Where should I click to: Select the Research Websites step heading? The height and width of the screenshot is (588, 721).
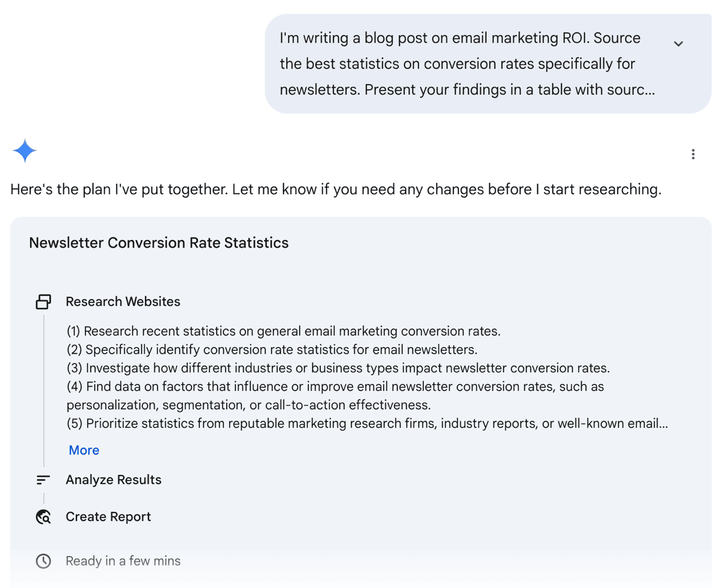123,302
